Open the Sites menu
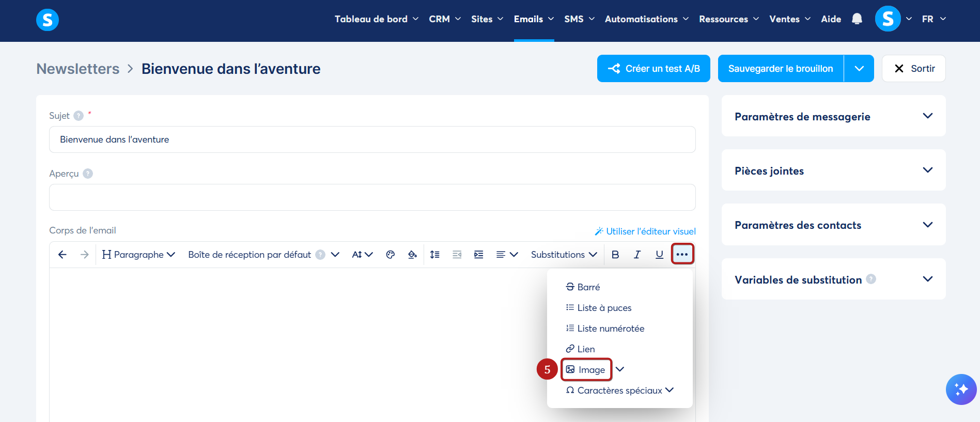This screenshot has height=422, width=980. (x=487, y=19)
